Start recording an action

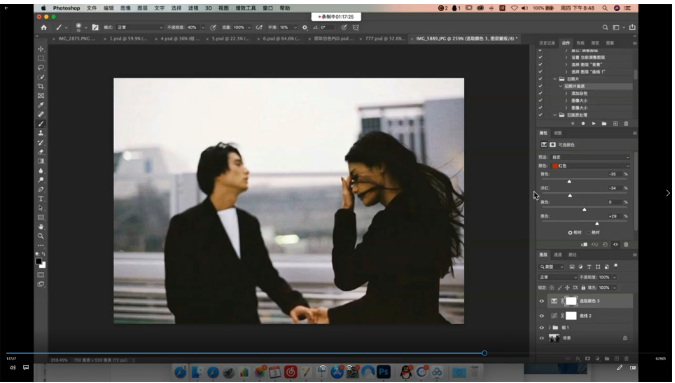pyautogui.click(x=583, y=124)
